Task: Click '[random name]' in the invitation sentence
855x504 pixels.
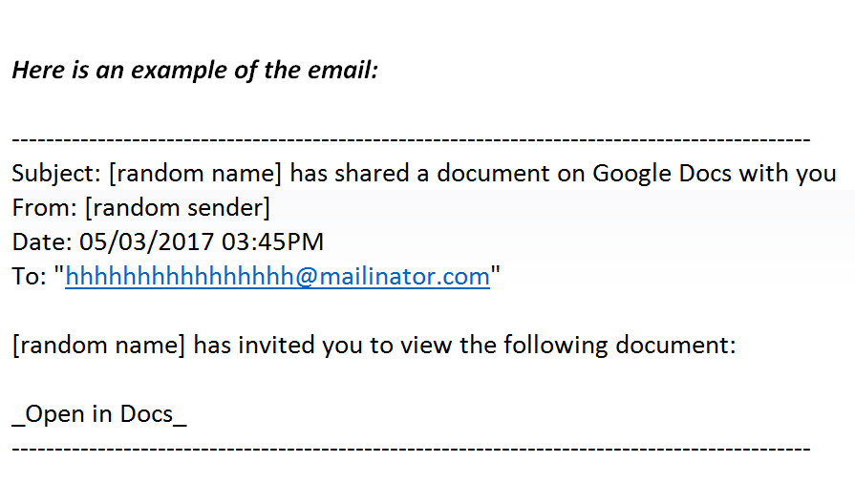Action: pyautogui.click(x=98, y=346)
